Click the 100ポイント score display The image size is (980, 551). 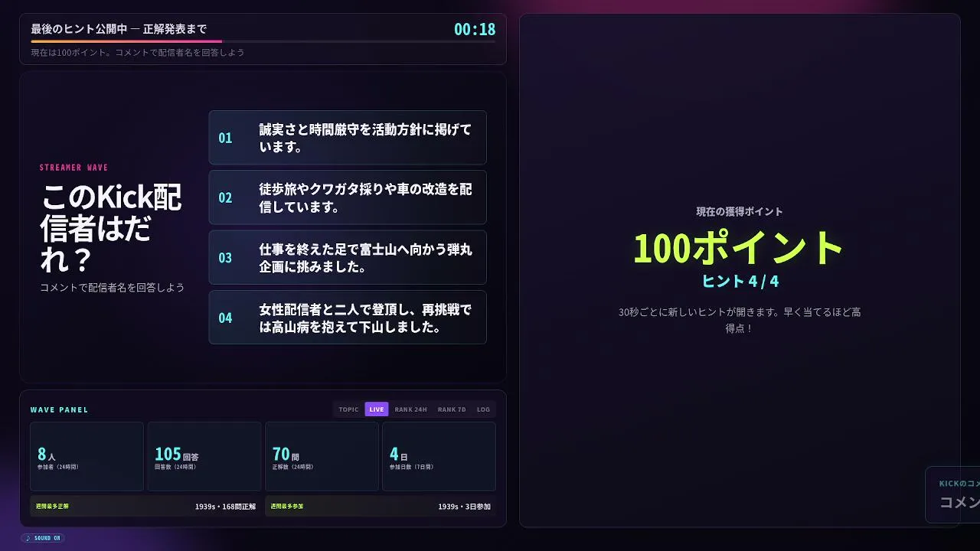(739, 248)
